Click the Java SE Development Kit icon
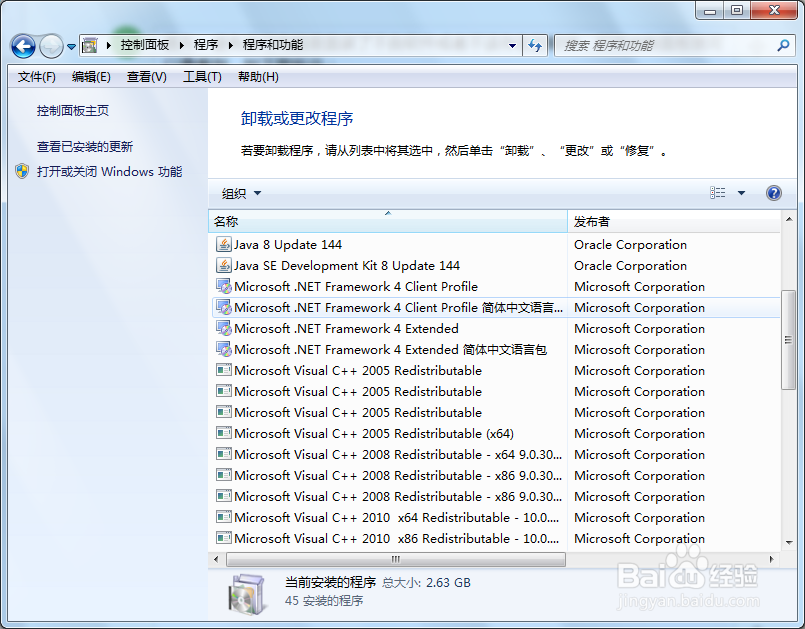 coord(223,265)
